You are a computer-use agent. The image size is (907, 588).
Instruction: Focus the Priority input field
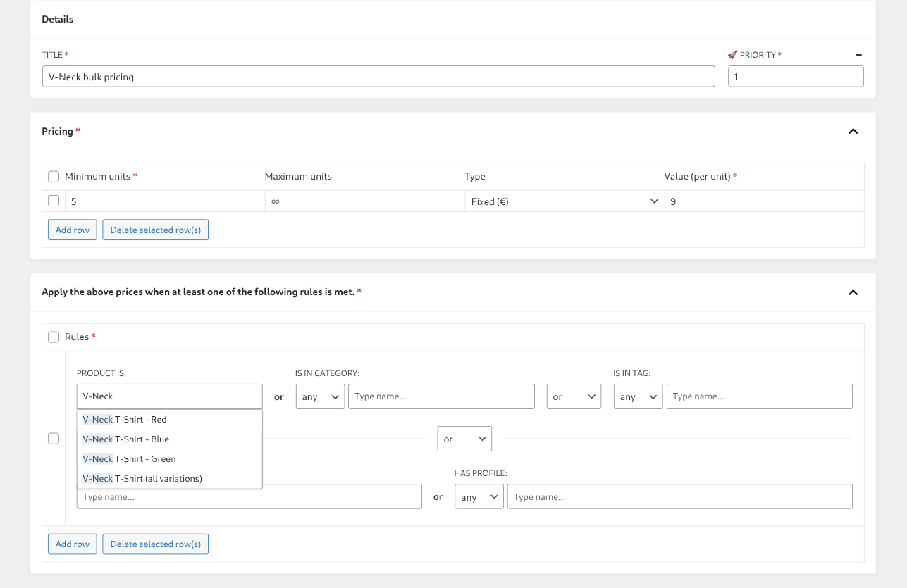click(x=796, y=77)
